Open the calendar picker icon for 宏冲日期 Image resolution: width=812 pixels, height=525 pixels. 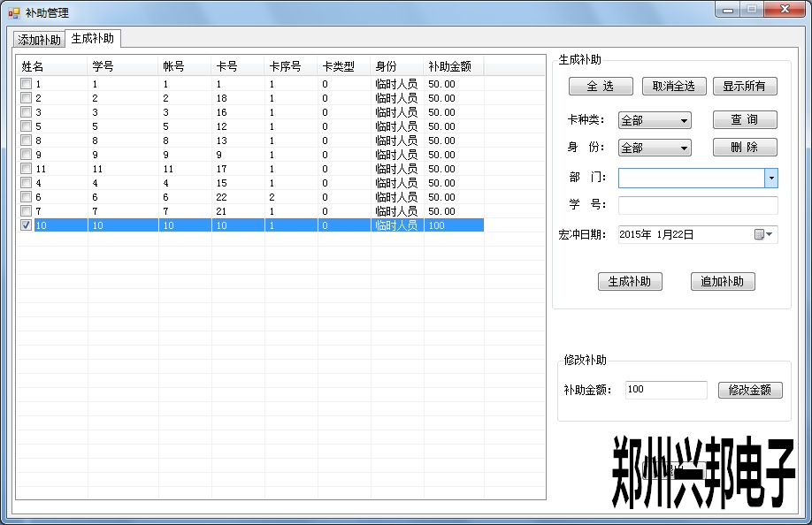[762, 234]
